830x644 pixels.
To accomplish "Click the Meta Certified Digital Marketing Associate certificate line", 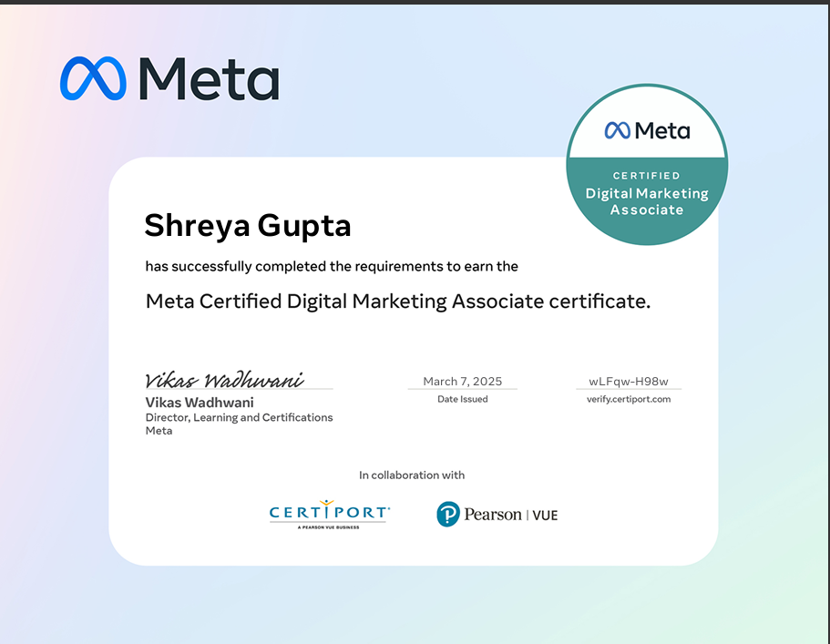I will [398, 302].
